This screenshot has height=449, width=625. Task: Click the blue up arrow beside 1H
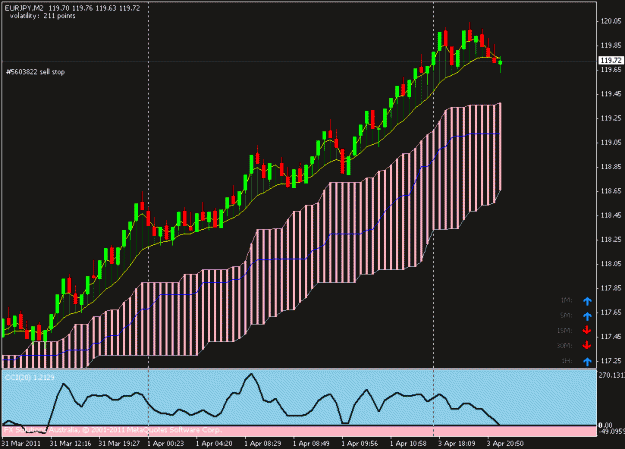pos(587,361)
